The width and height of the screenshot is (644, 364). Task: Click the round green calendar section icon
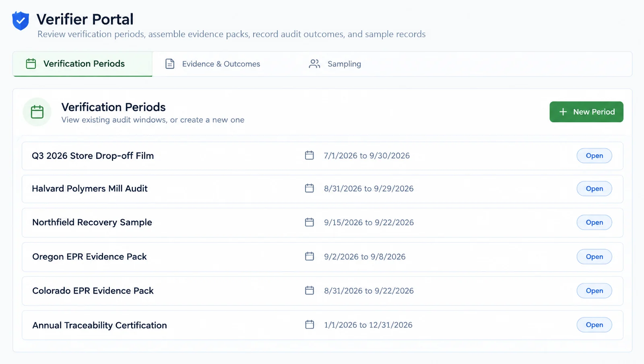(37, 112)
